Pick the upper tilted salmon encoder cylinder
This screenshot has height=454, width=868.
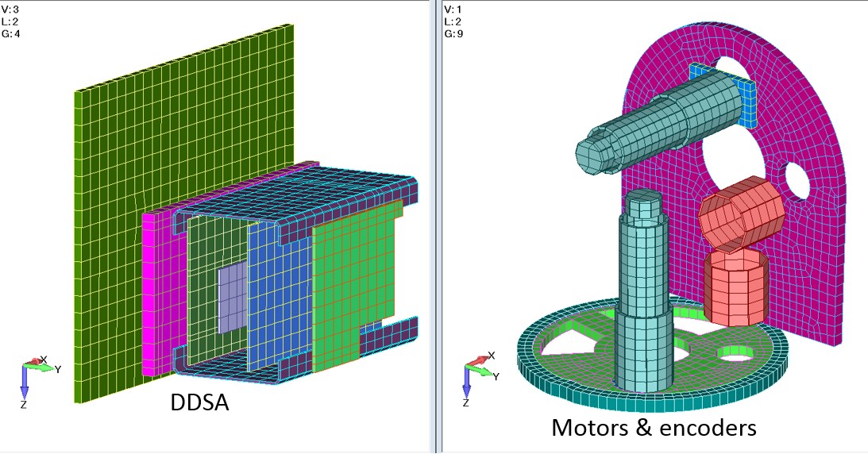click(x=741, y=214)
